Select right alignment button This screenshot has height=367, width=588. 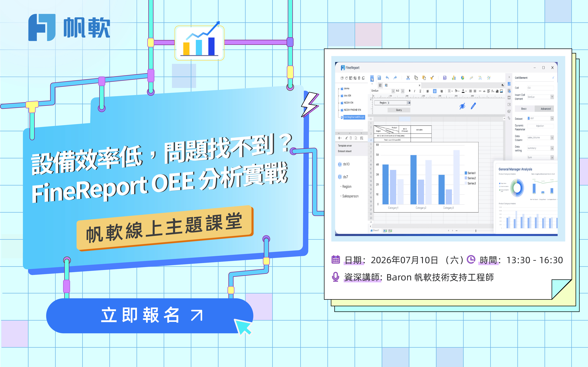coord(441,91)
